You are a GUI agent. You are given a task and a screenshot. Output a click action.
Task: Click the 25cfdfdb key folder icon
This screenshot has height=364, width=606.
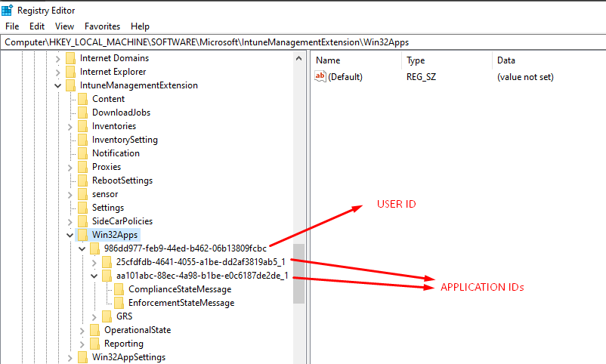pos(107,262)
